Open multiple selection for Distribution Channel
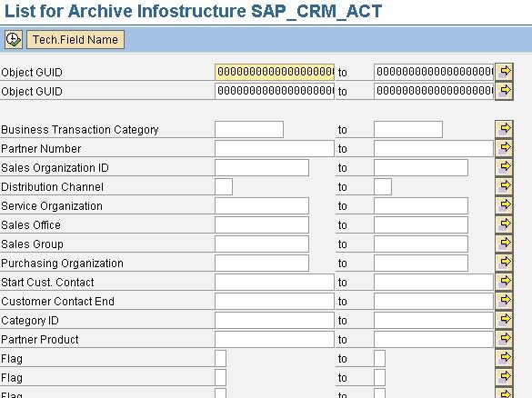The image size is (532, 398). (x=504, y=186)
